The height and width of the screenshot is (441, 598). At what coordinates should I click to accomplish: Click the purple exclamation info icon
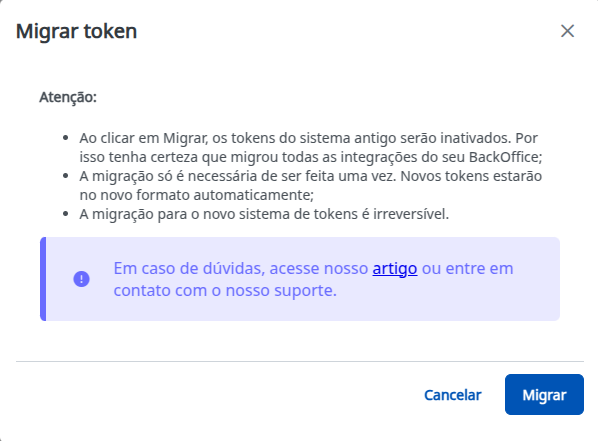point(81,279)
